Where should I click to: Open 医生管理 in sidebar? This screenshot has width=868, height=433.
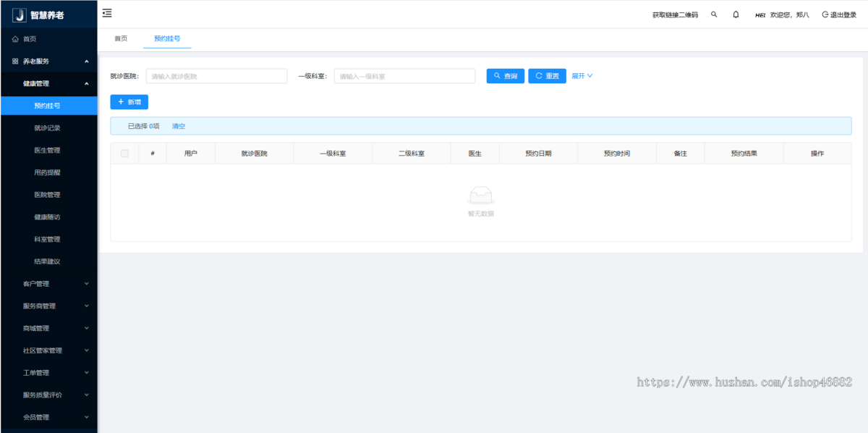tap(48, 151)
